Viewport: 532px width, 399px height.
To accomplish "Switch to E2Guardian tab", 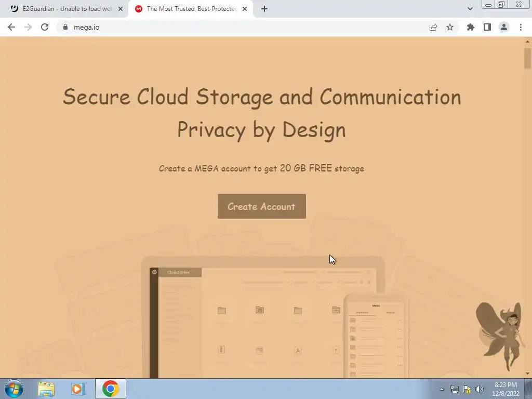I will click(x=64, y=9).
